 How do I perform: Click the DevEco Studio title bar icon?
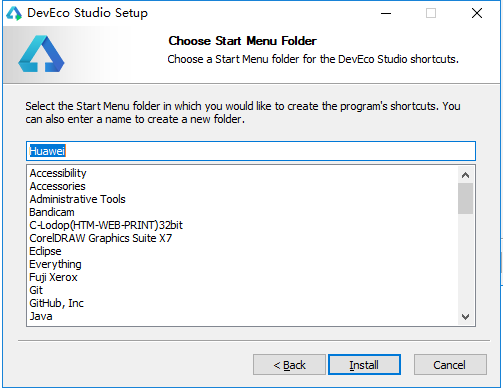[x=14, y=13]
